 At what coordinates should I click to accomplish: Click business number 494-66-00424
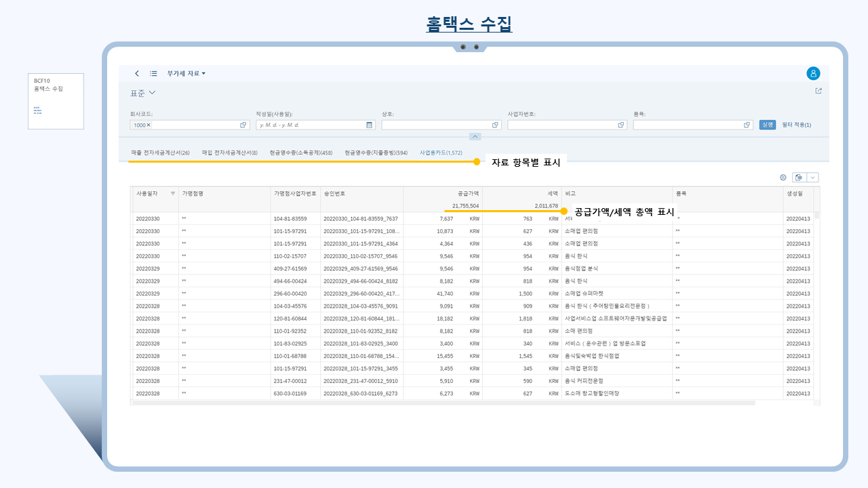pyautogui.click(x=290, y=281)
